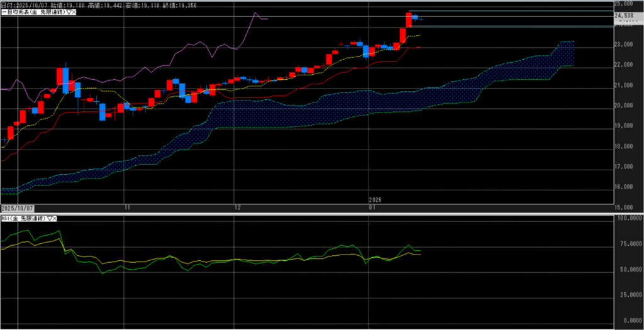Viewport: 644px width, 330px height.
Task: Click the RSI panel title label
Action: coord(23,218)
